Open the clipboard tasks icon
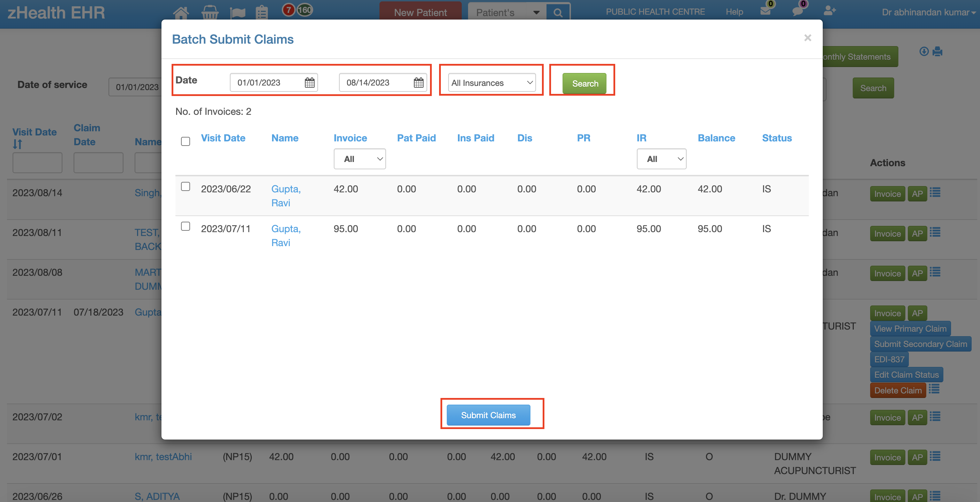 click(262, 13)
